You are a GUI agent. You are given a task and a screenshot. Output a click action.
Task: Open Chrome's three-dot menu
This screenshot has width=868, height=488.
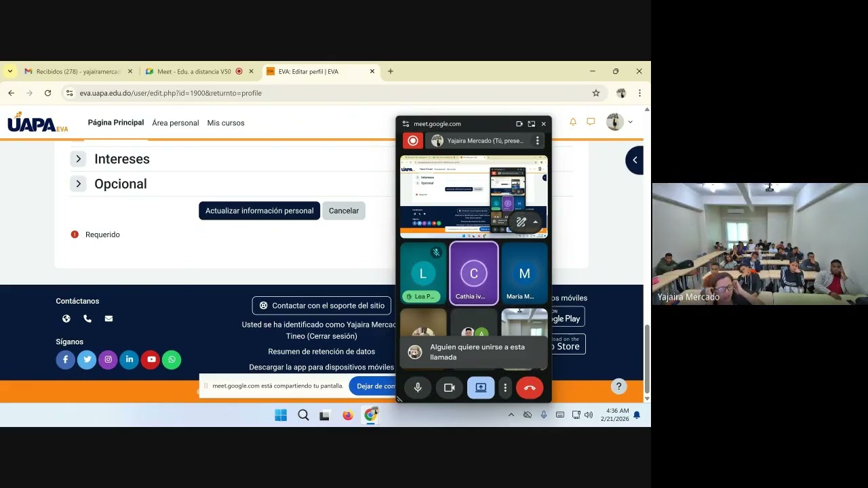point(639,93)
